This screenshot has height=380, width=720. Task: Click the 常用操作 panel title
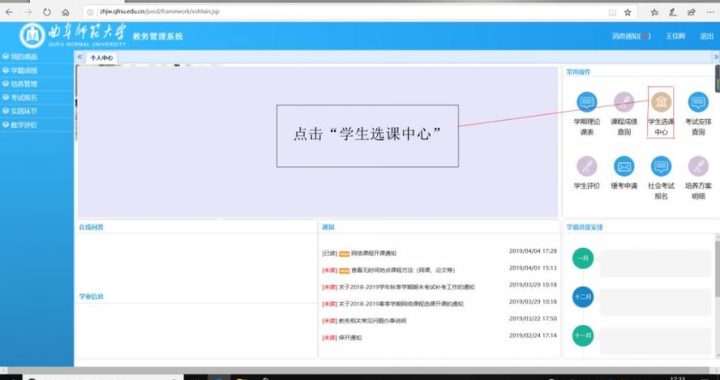click(x=578, y=72)
